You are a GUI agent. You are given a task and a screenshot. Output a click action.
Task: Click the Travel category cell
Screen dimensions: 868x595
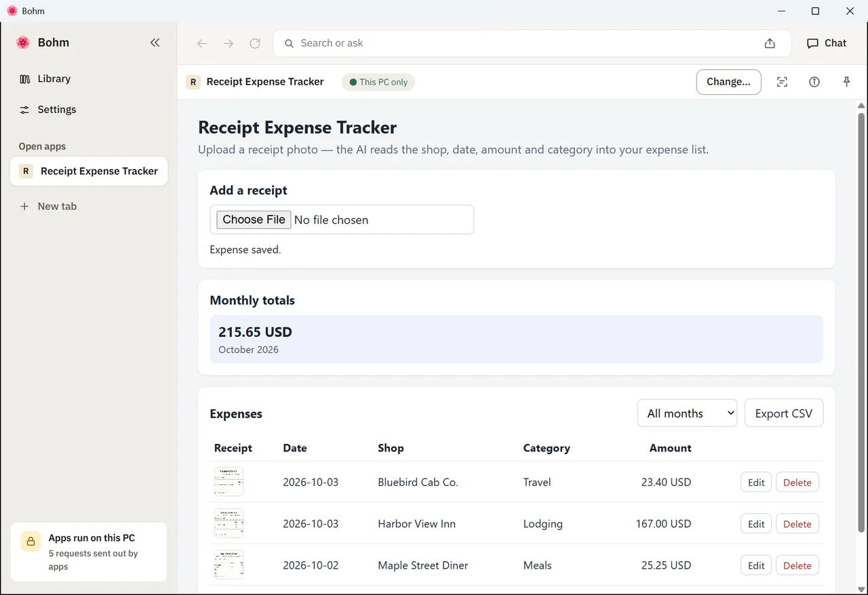(537, 483)
